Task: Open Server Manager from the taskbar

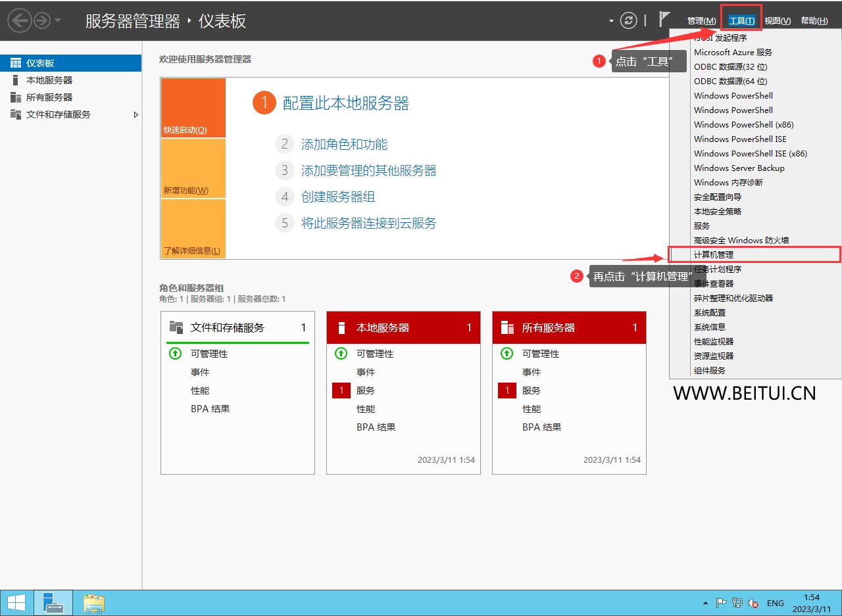Action: point(53,602)
